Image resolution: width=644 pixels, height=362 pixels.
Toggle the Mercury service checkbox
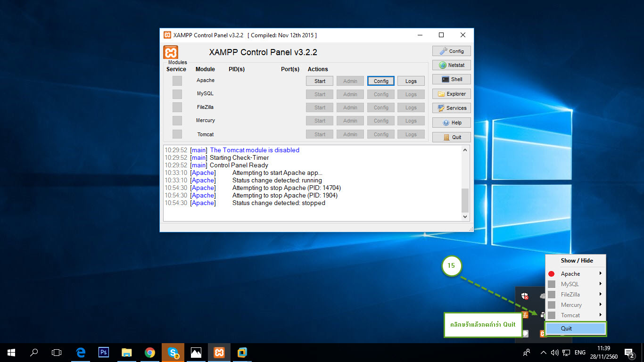177,120
